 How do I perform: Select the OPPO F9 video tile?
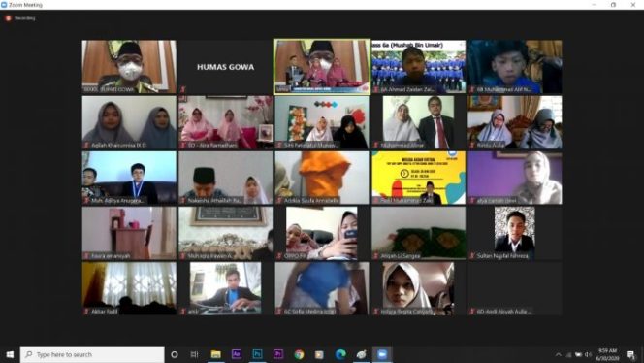[322, 233]
